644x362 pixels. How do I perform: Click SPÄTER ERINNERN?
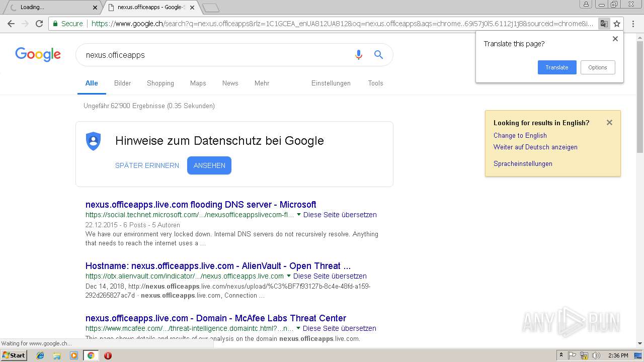point(147,165)
